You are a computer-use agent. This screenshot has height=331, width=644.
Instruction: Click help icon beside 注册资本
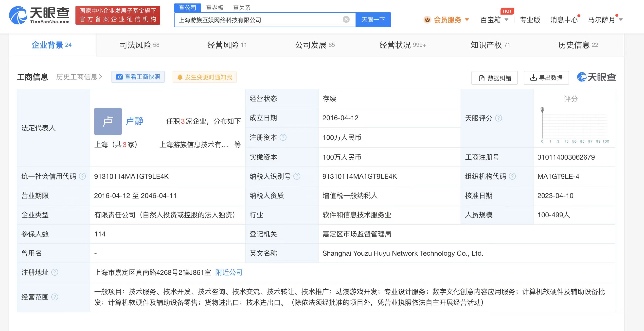[x=283, y=137]
